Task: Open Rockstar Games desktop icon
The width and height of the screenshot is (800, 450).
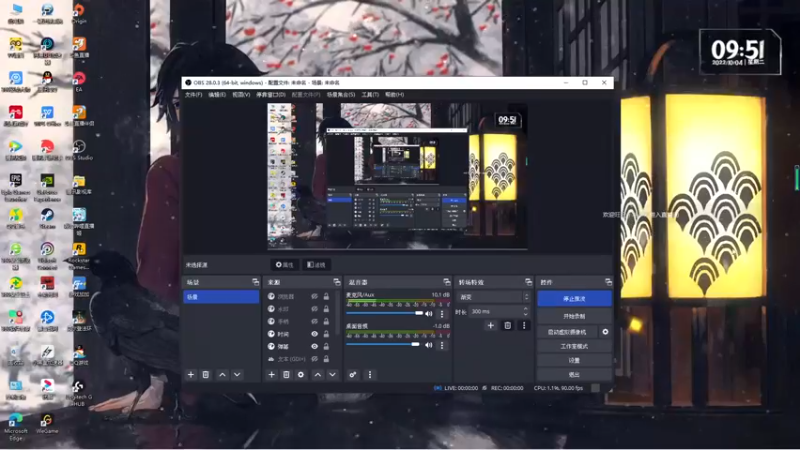Action: [79, 255]
